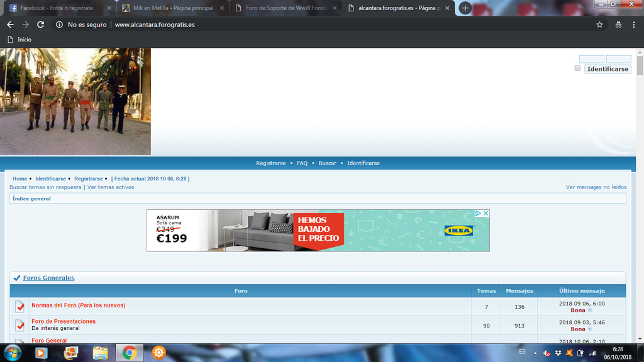Close the Facebook tab
The image size is (644, 362).
point(109,8)
